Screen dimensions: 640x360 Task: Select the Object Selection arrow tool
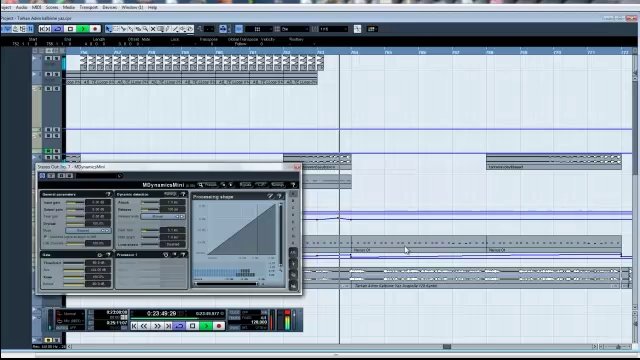(x=109, y=29)
